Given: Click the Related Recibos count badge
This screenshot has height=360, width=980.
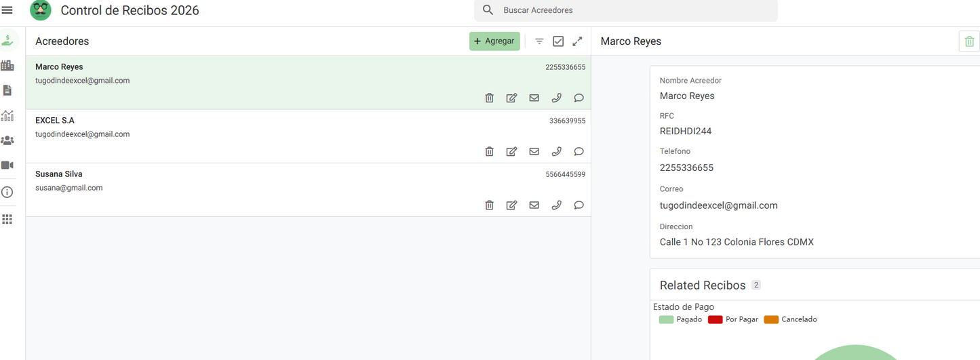Looking at the screenshot, I should click(756, 285).
